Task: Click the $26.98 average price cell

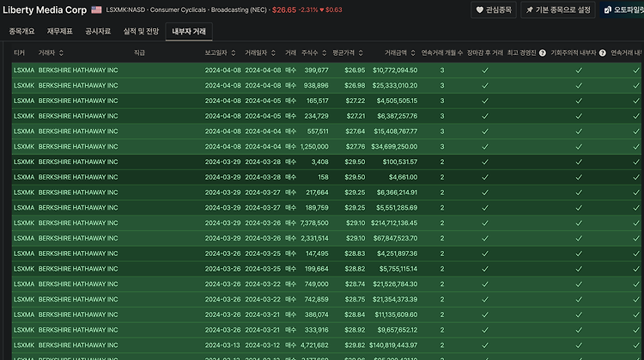Action: (x=355, y=85)
